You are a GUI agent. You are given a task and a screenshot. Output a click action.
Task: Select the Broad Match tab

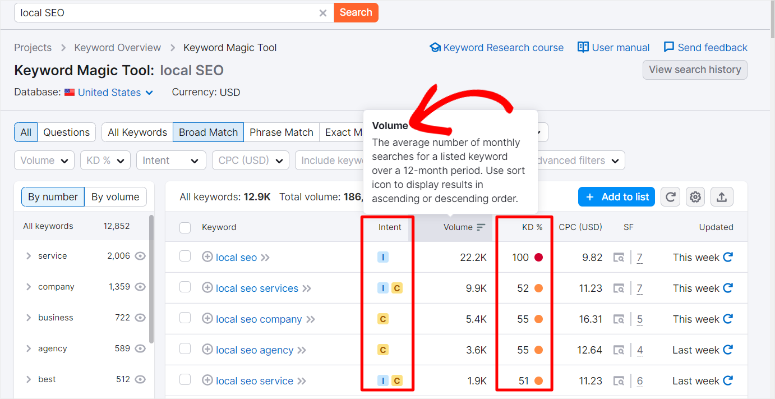[x=208, y=133]
